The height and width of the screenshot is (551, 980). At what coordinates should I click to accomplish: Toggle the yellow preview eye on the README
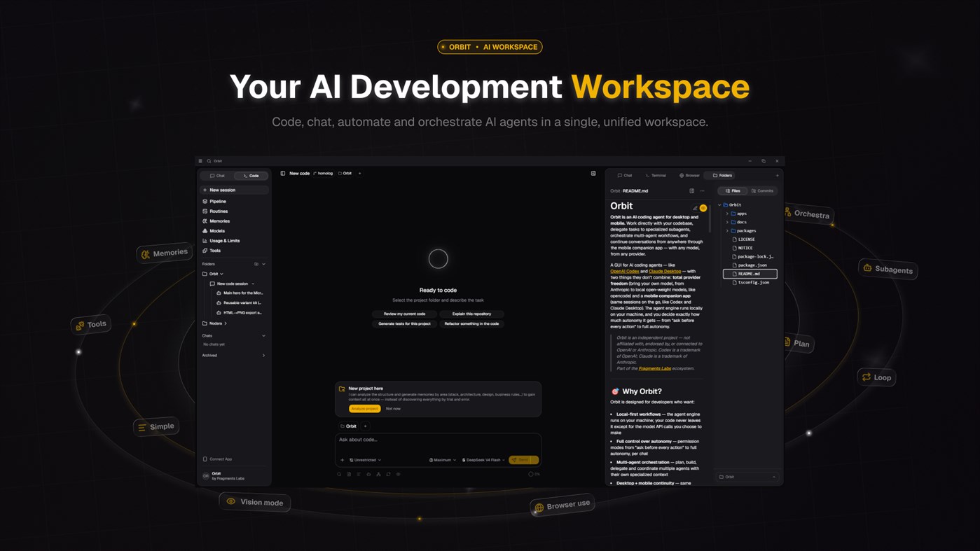coord(703,208)
